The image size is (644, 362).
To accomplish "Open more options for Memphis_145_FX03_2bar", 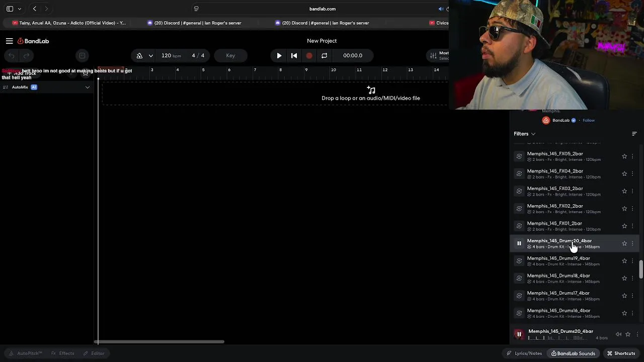I will pos(632,191).
